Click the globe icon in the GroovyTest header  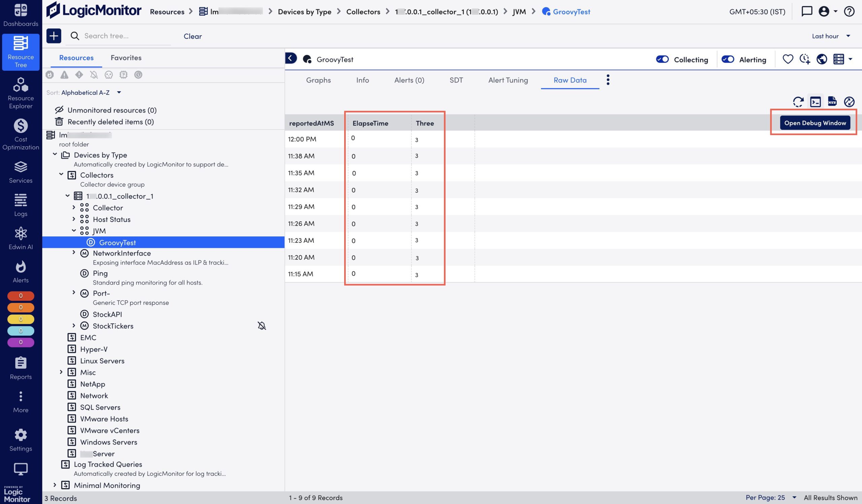pos(821,59)
